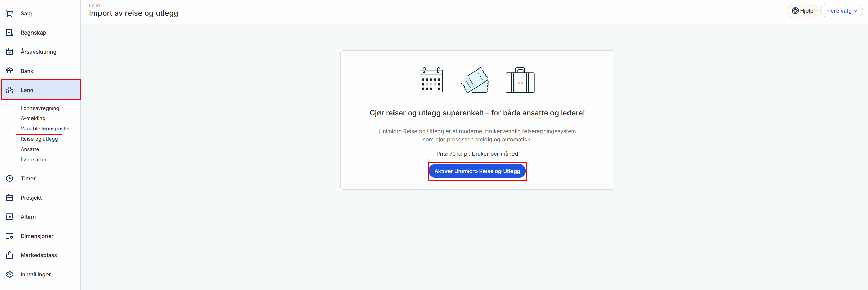The image size is (868, 290).
Task: Click the 'Import av reise og utlegg' title
Action: [x=133, y=13]
